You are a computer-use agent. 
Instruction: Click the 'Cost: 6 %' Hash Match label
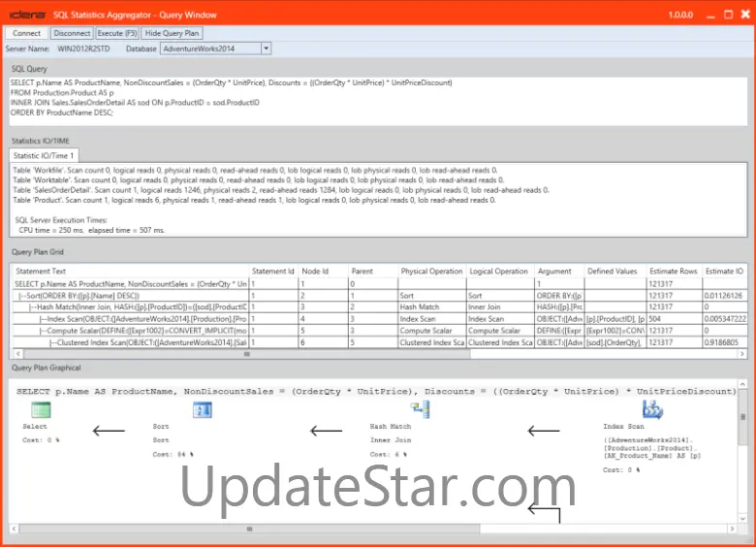[388, 455]
